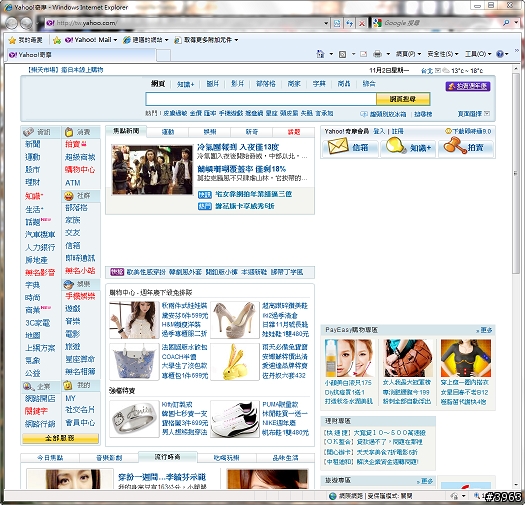Open the new blank tab button
525x505 pixels.
click(163, 55)
